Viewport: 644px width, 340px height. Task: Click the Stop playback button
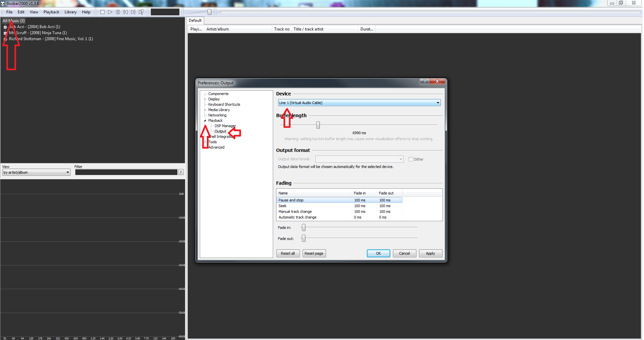coord(102,12)
